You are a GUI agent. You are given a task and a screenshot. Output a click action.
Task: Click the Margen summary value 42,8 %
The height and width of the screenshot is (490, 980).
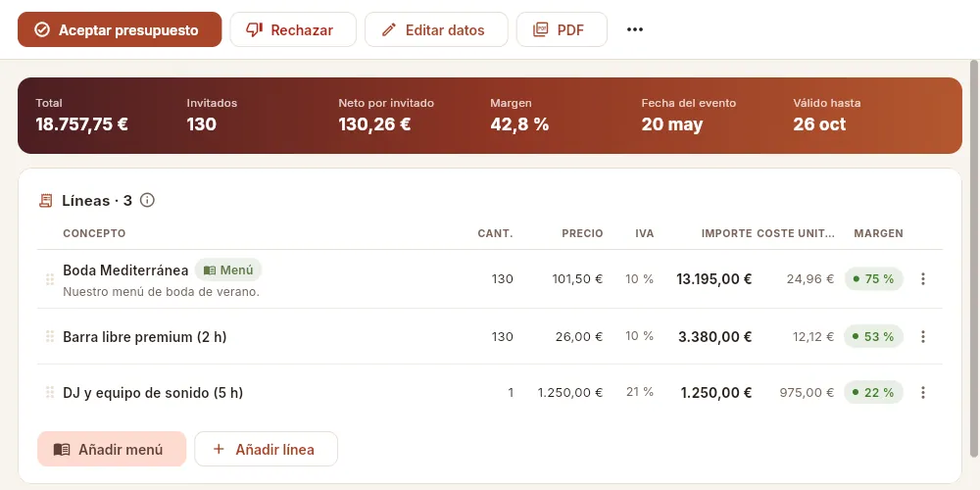point(519,123)
